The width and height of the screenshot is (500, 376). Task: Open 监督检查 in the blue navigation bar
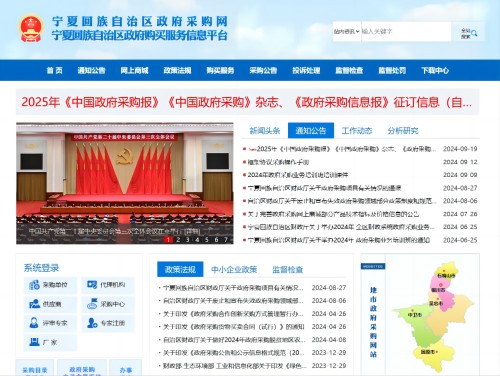pos(349,70)
